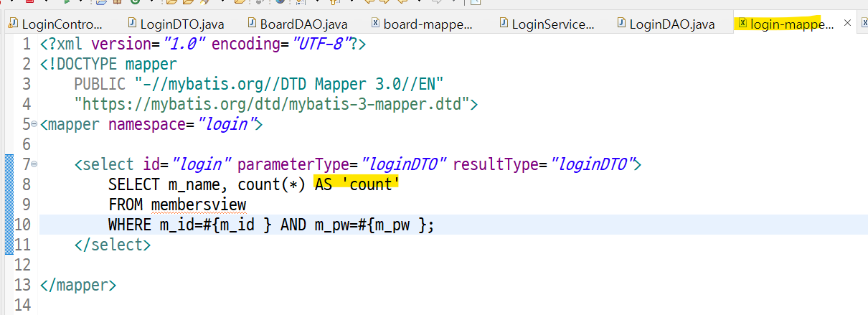The width and height of the screenshot is (868, 315).
Task: Collapse the mapper element fold on line 5
Action: (x=34, y=124)
